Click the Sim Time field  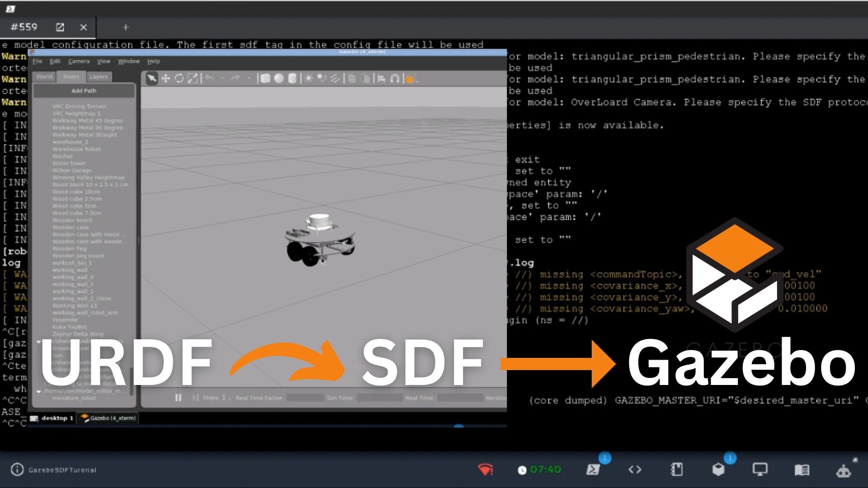click(380, 398)
